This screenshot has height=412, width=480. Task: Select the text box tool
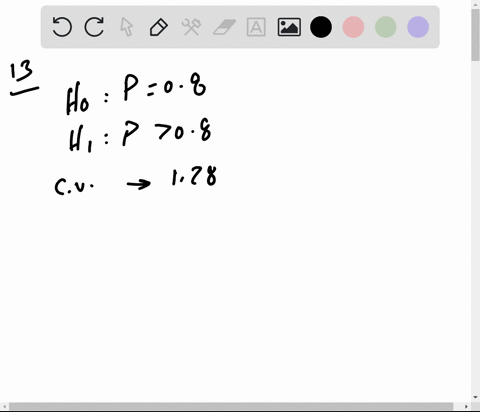pos(256,27)
